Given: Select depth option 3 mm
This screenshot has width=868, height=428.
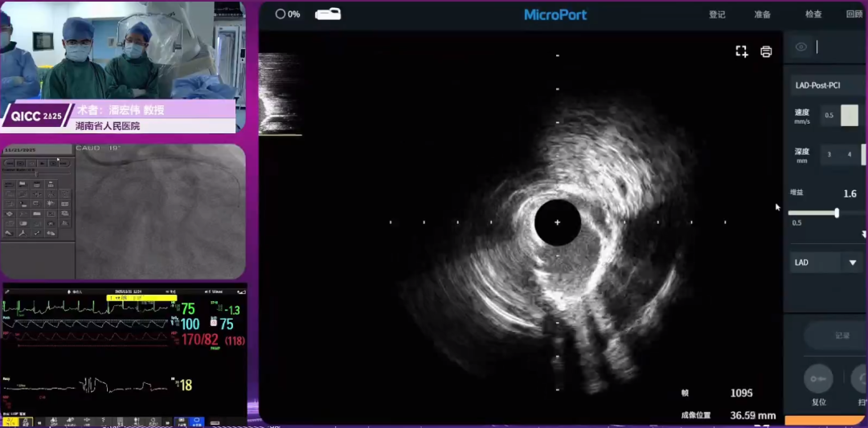Looking at the screenshot, I should click(x=829, y=155).
